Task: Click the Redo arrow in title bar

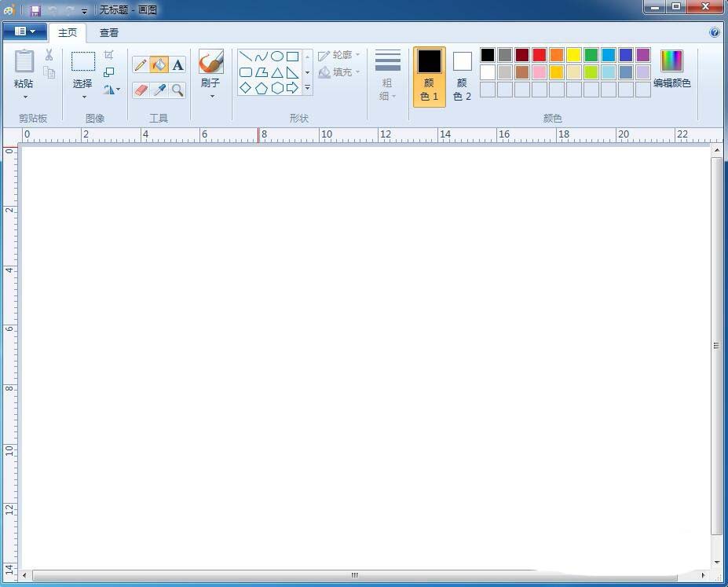Action: pyautogui.click(x=70, y=10)
